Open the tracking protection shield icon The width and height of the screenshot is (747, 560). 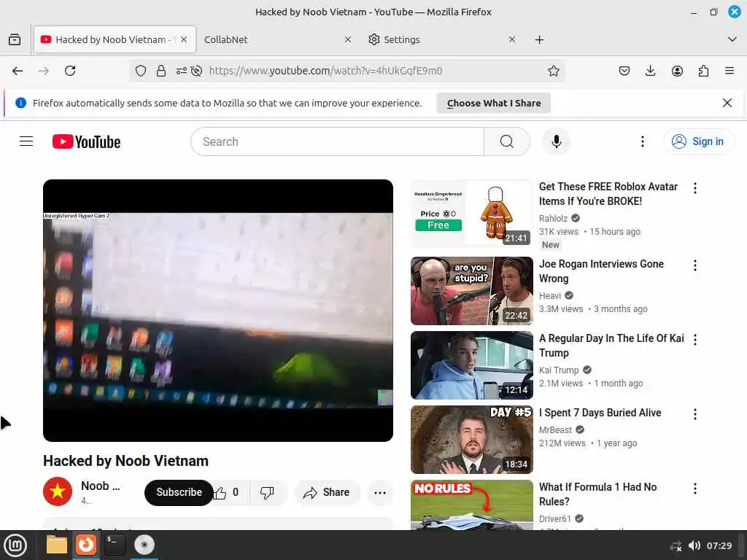pyautogui.click(x=141, y=71)
